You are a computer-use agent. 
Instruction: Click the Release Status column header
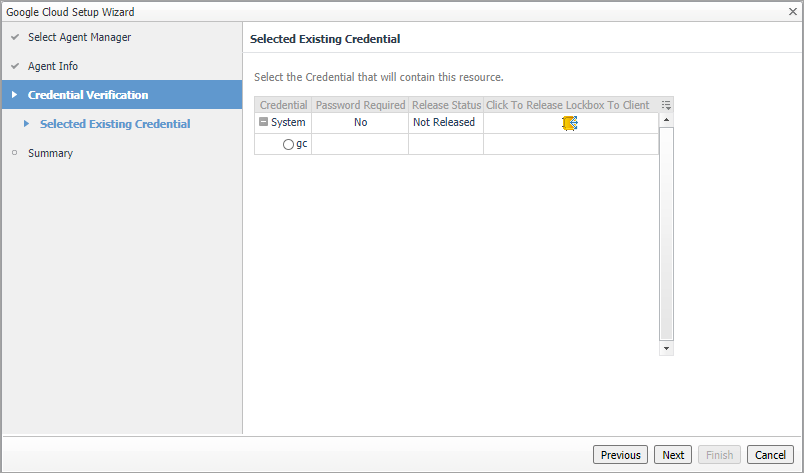(x=446, y=105)
